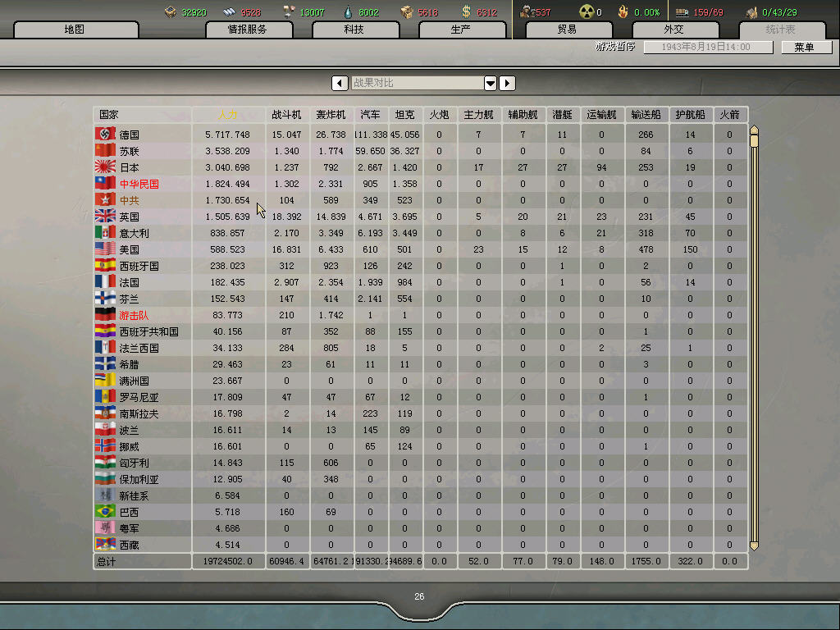Open the 贸易 trade tab
This screenshot has width=840, height=630.
[x=568, y=30]
